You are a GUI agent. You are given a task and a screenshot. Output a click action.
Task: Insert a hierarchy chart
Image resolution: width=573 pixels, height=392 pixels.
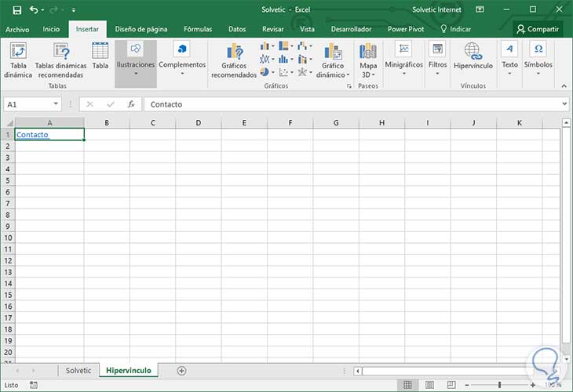286,46
